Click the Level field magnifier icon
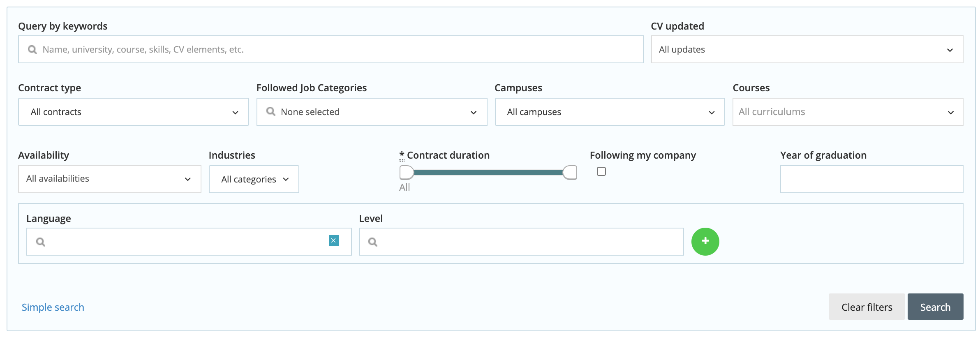Image resolution: width=980 pixels, height=337 pixels. pyautogui.click(x=372, y=242)
